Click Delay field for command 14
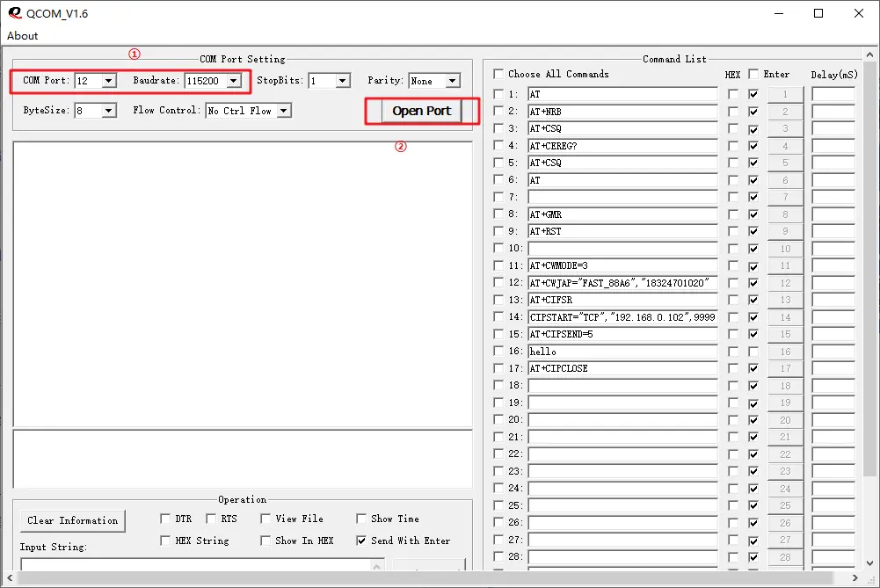The width and height of the screenshot is (880, 588). [833, 317]
